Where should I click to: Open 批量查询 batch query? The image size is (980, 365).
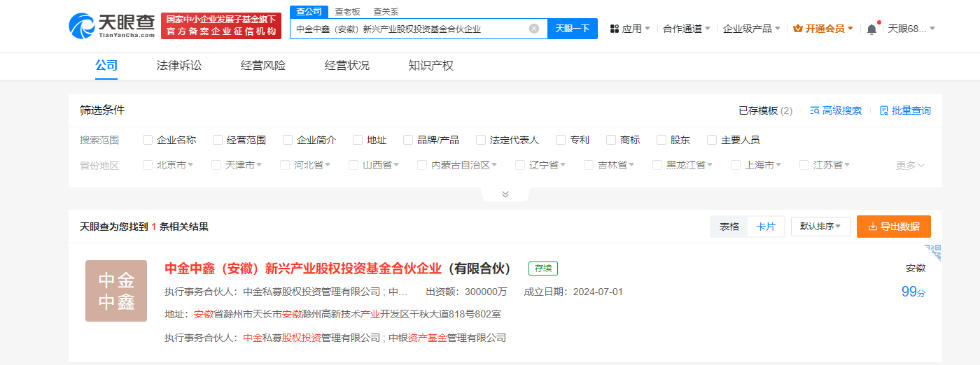coord(905,110)
